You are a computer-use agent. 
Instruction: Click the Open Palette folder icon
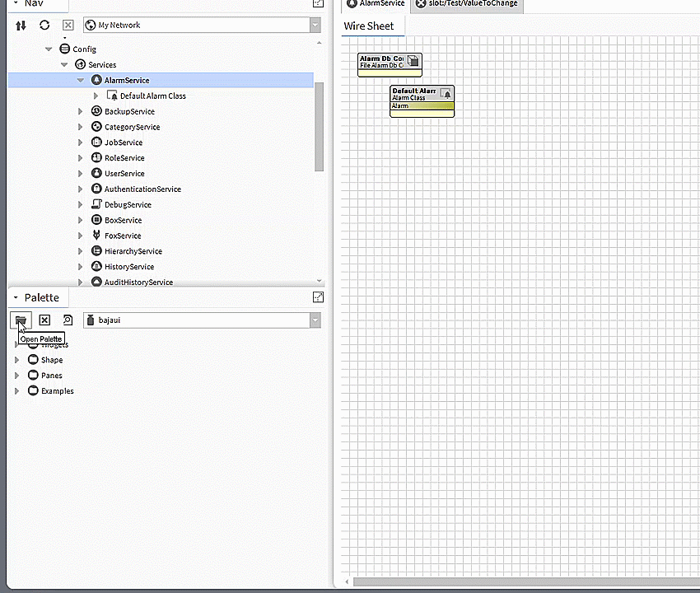coord(21,320)
